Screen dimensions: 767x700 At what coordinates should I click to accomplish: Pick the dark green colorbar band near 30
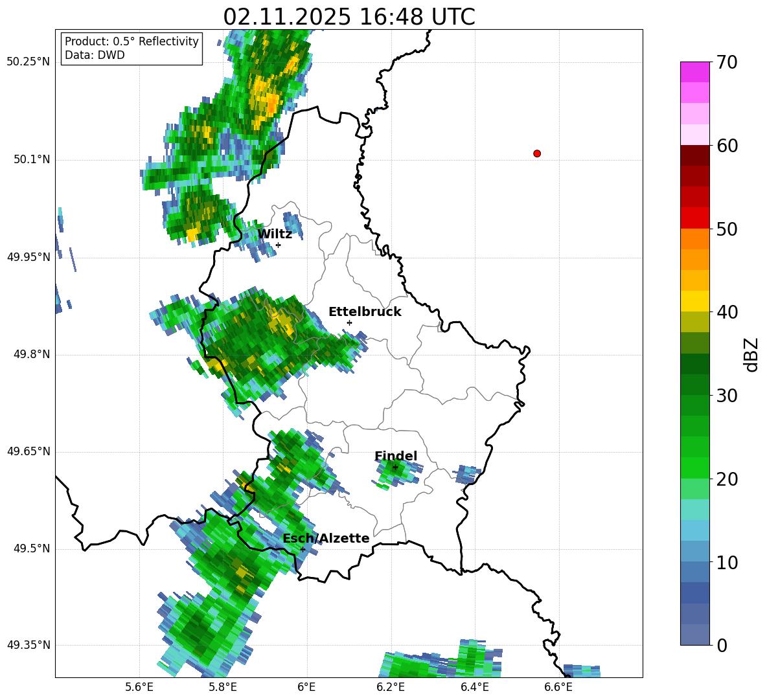(x=695, y=385)
